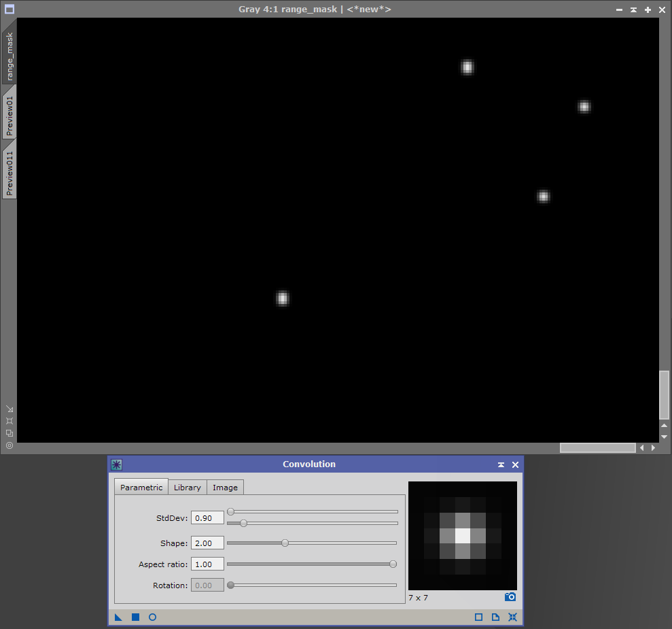The height and width of the screenshot is (629, 672).
Task: Click the StdDev fine lower slider handle
Action: pyautogui.click(x=243, y=523)
